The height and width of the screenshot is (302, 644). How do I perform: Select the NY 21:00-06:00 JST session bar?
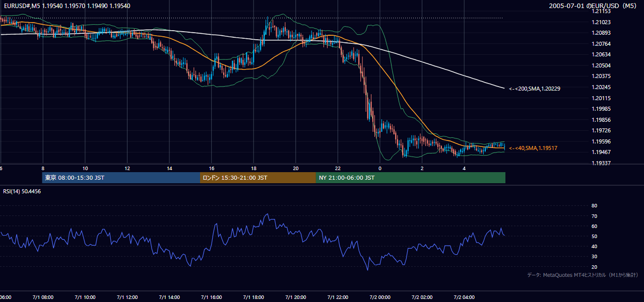[411, 178]
